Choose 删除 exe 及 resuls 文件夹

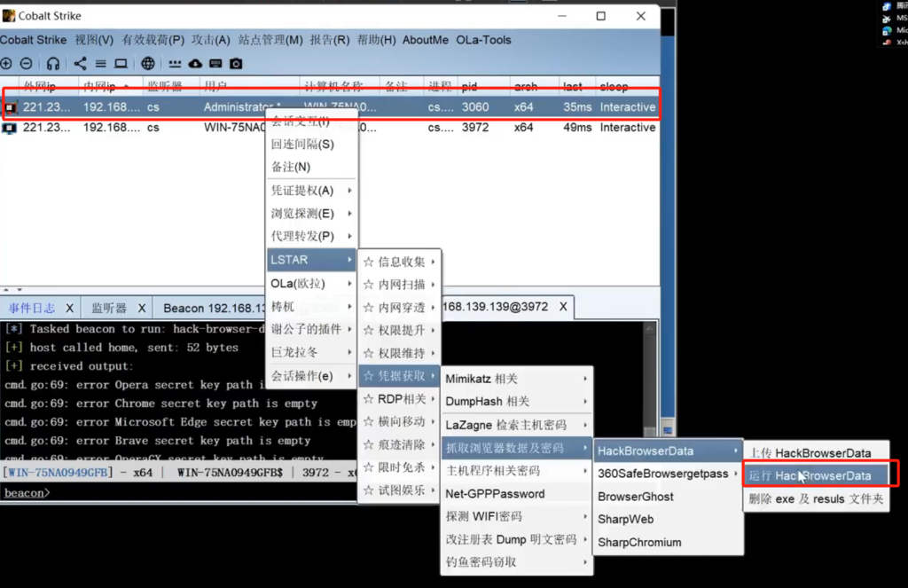click(x=816, y=498)
